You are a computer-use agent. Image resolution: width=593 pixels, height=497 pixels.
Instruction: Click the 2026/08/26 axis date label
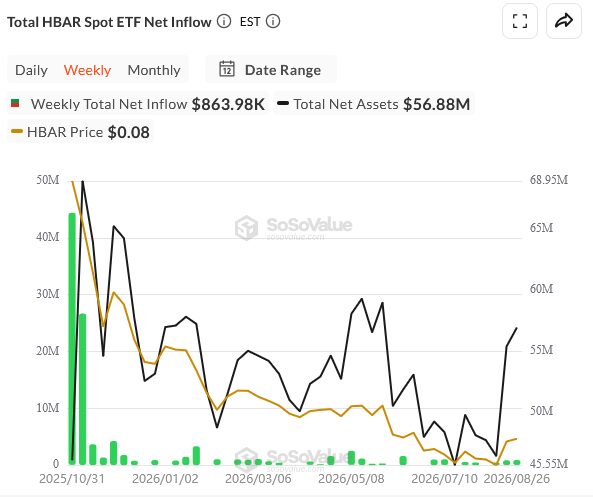pos(517,478)
